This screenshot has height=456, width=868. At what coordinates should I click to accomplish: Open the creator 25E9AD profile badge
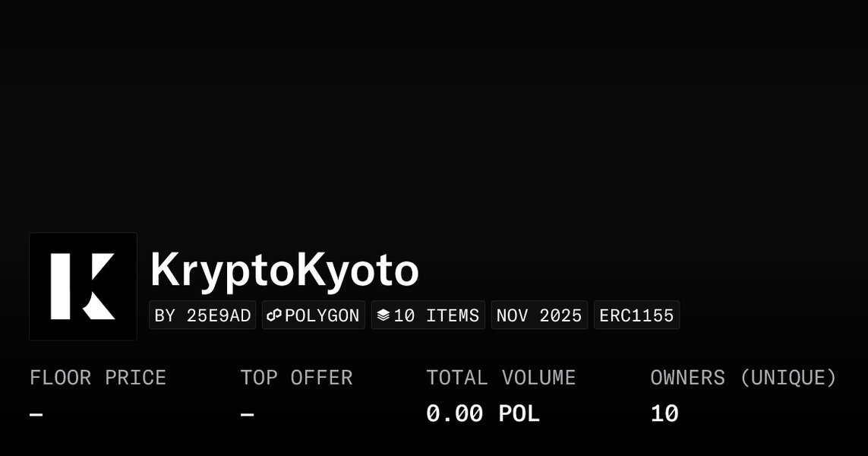203,315
